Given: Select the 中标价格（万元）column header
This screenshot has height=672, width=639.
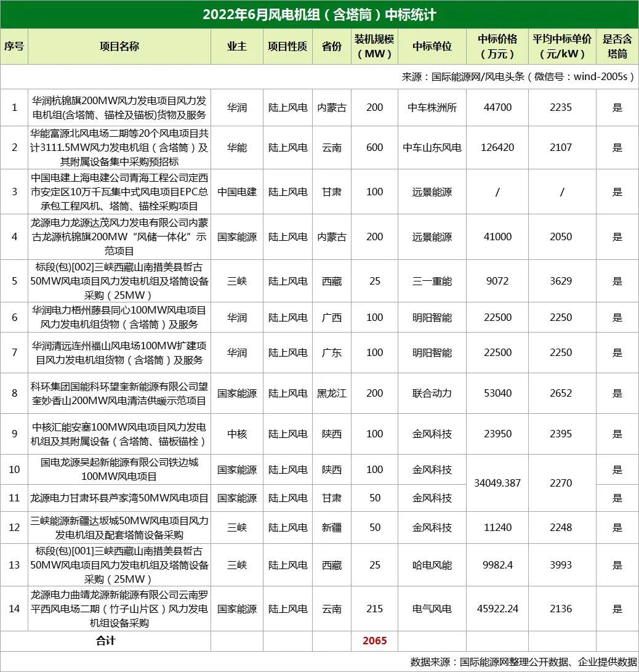Looking at the screenshot, I should (497, 46).
